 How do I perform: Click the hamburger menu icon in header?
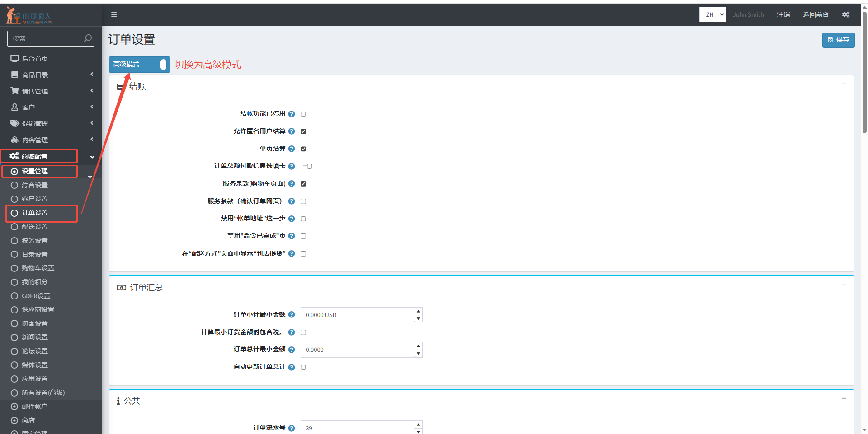pyautogui.click(x=114, y=14)
